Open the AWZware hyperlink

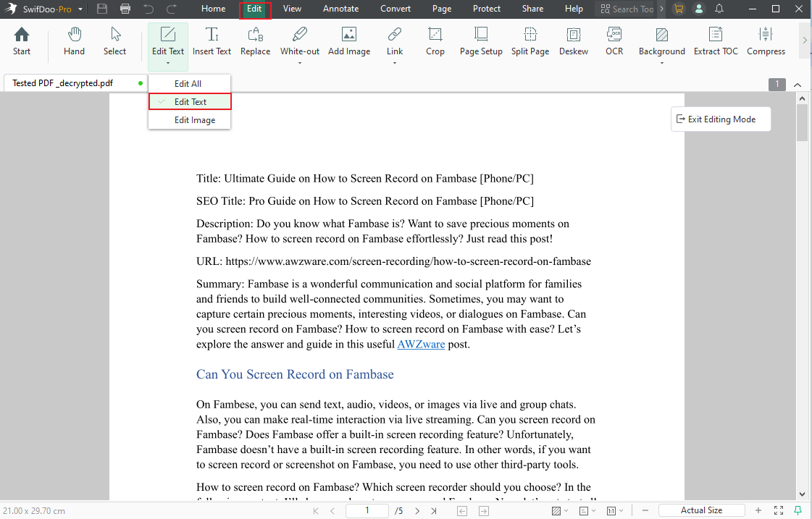[421, 344]
